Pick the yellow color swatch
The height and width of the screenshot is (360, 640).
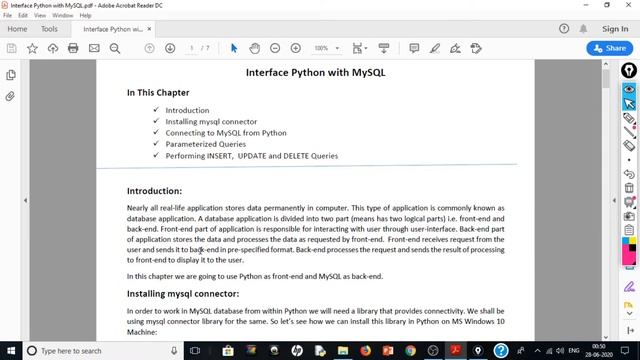633,241
